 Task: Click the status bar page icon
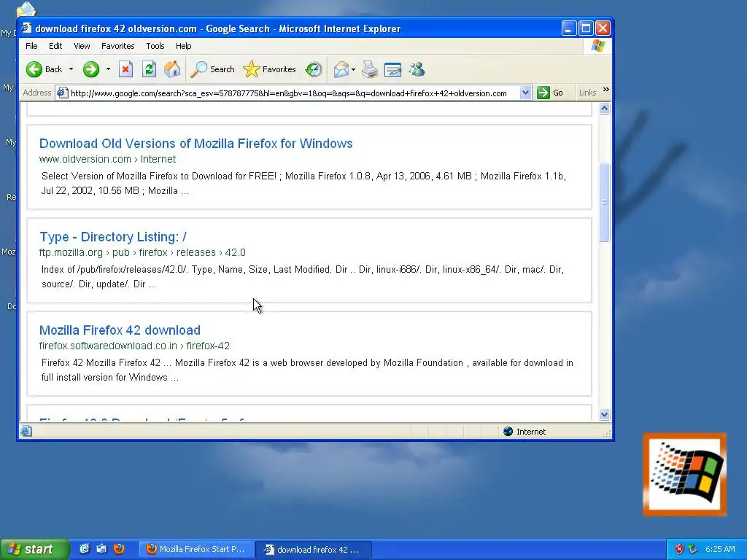(x=26, y=432)
